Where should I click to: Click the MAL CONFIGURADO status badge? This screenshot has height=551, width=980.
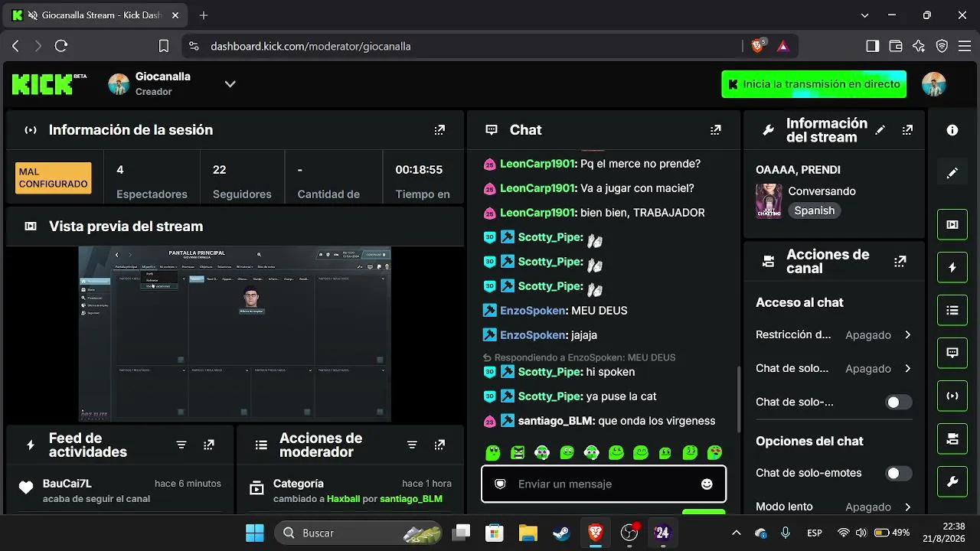[x=53, y=178]
